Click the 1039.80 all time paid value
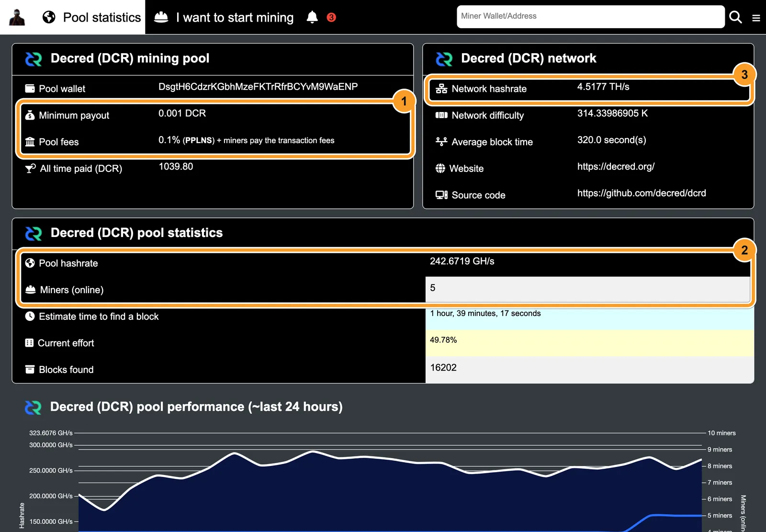Screen dimensions: 766x532 [x=176, y=167]
